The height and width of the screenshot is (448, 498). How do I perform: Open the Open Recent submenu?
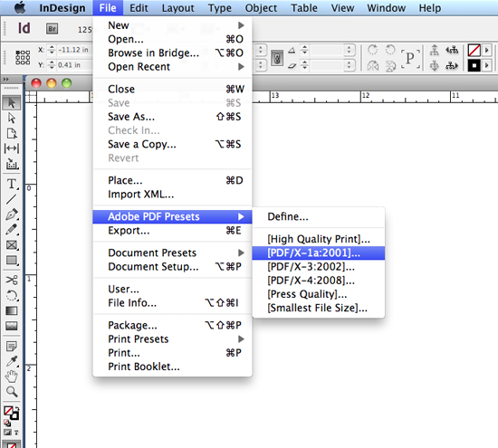[x=172, y=67]
